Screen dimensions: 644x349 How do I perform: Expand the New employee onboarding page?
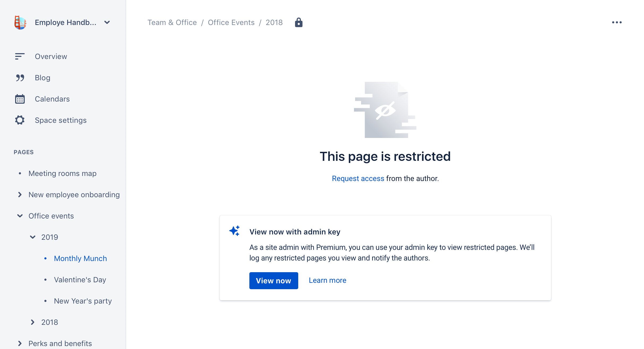pyautogui.click(x=20, y=195)
